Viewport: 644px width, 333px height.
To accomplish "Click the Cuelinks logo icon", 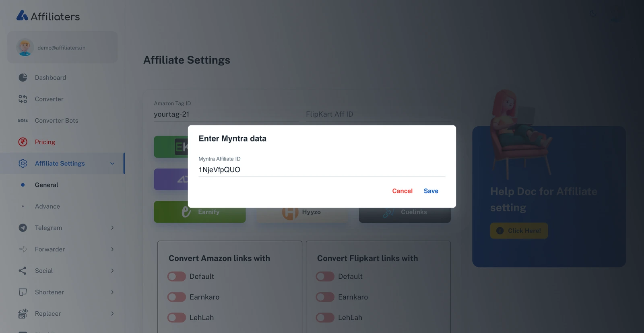I will [388, 212].
